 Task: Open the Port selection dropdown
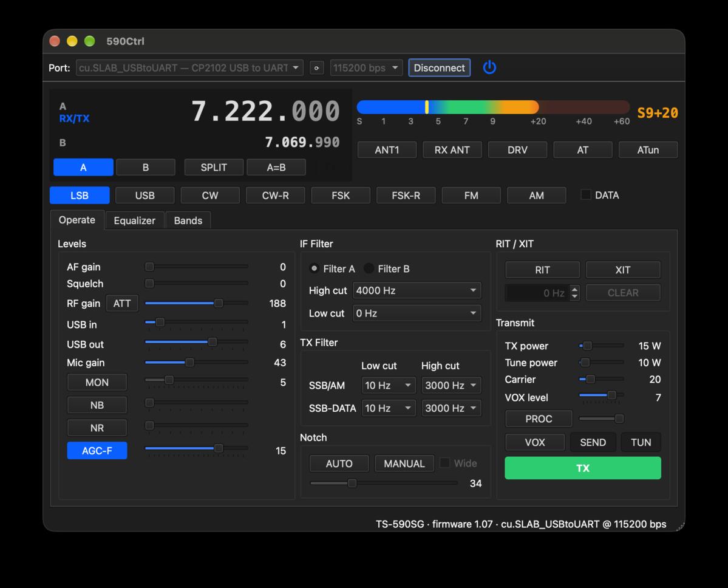pyautogui.click(x=189, y=68)
